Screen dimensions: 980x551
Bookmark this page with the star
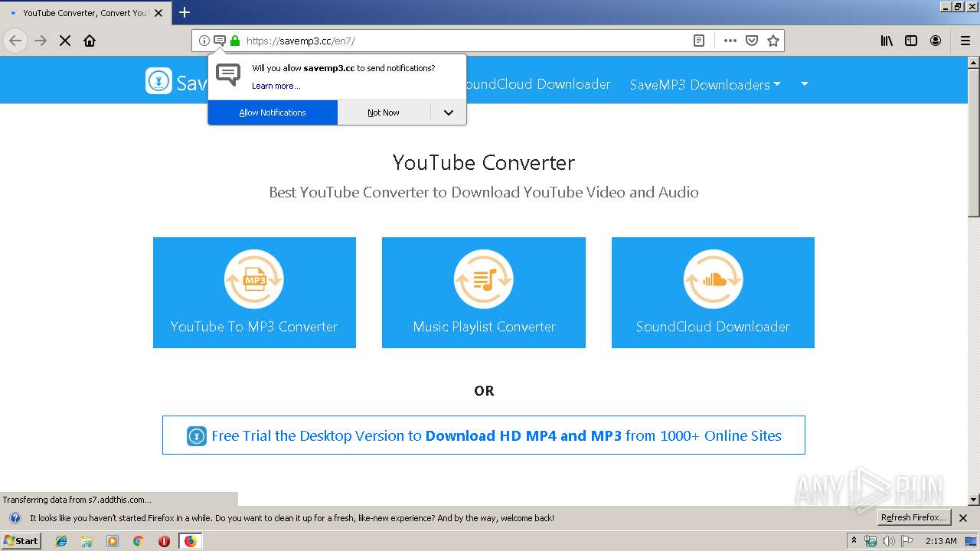click(x=773, y=41)
